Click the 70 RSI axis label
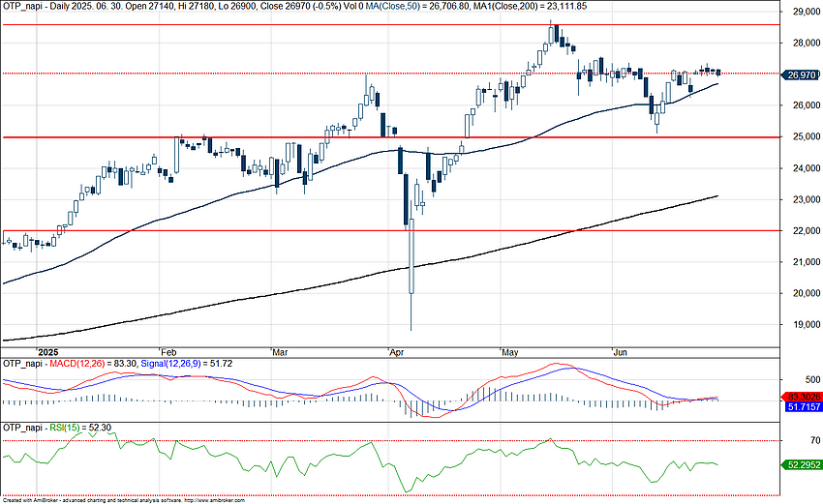This screenshot has height=504, width=823. click(815, 440)
